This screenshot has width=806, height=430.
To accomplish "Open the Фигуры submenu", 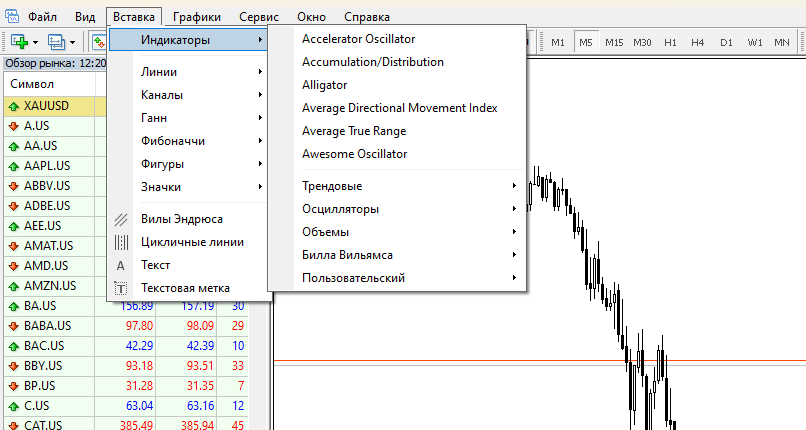I will 188,164.
